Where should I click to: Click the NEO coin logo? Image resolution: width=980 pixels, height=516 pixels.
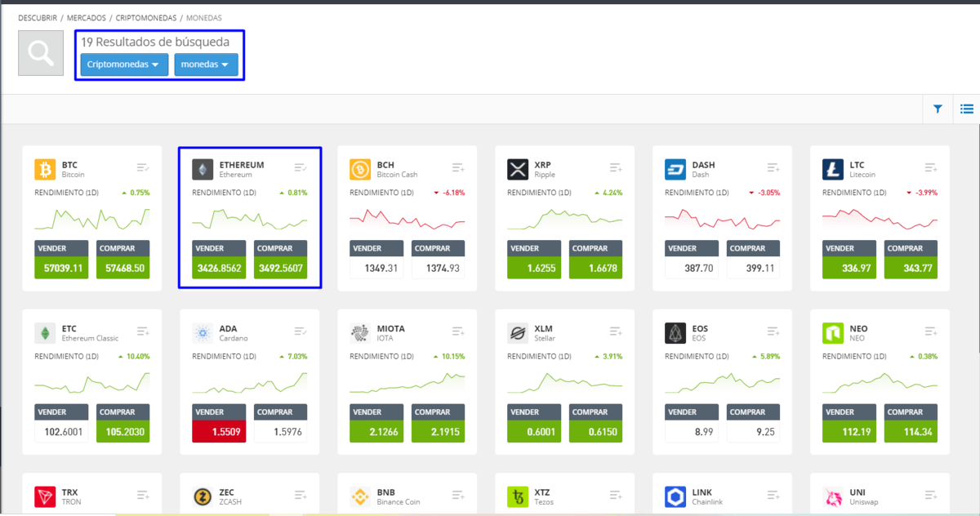click(833, 333)
